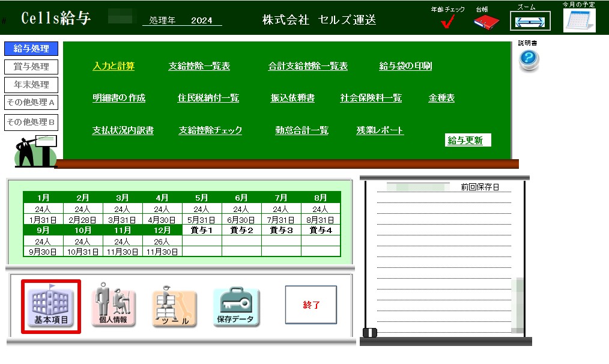Open 給与袋の印刷 link
This screenshot has width=609, height=364.
[405, 66]
